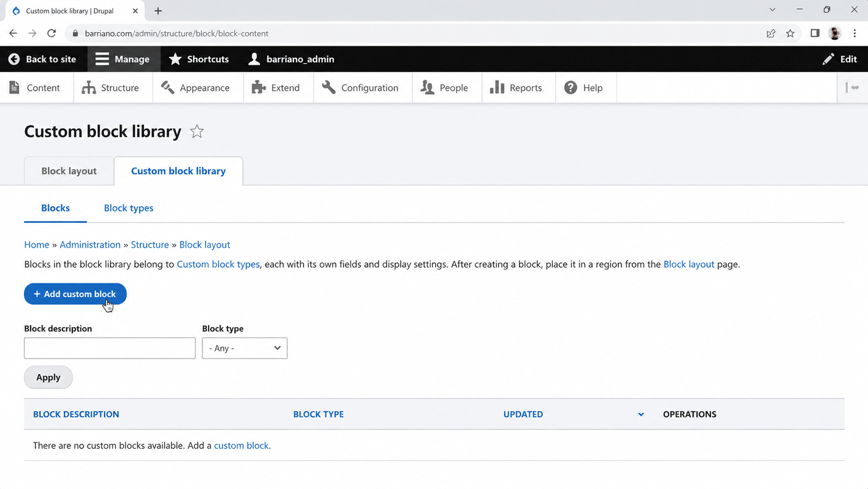This screenshot has height=489, width=868.
Task: Open a new browser tab
Action: [x=158, y=11]
